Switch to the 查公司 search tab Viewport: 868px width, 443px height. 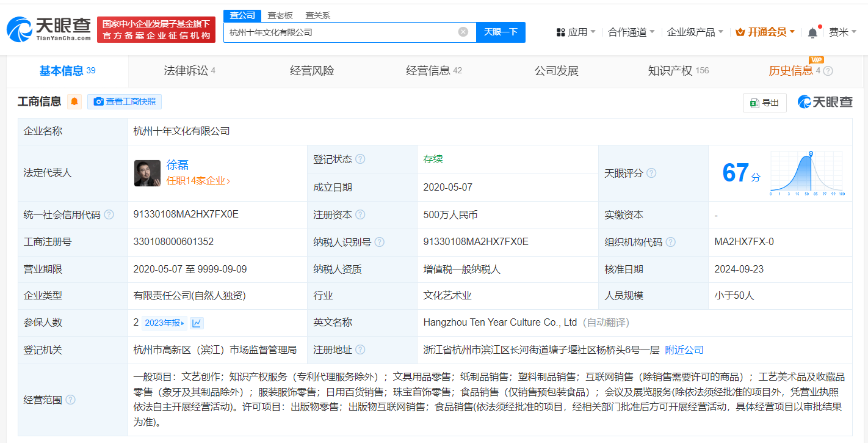pyautogui.click(x=242, y=15)
